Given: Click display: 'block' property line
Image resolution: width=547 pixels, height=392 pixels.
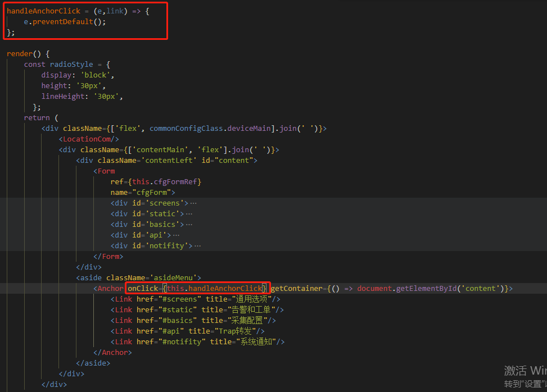Looking at the screenshot, I should (78, 75).
